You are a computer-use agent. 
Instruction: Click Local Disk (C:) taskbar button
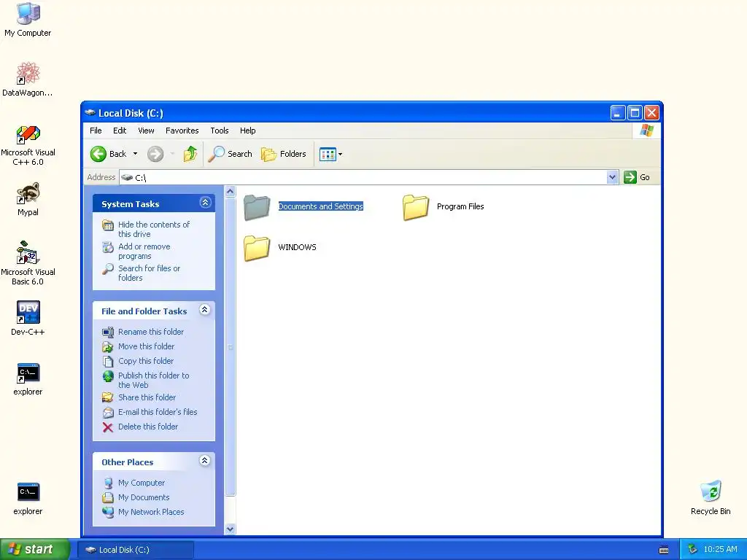[135, 550]
